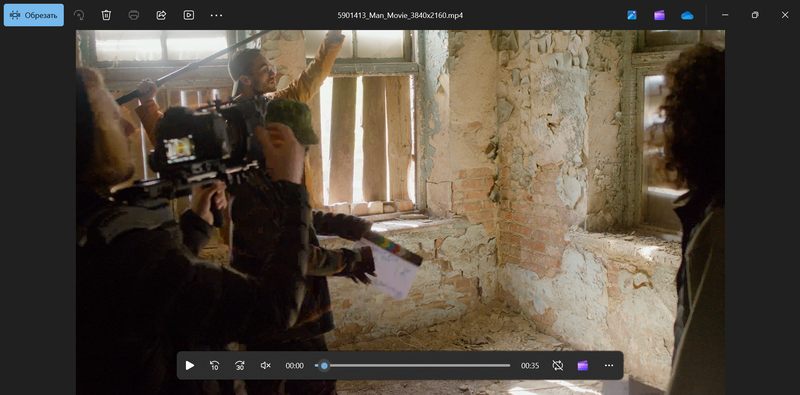Click the video seek slider track
The image size is (800, 395).
[x=413, y=365]
